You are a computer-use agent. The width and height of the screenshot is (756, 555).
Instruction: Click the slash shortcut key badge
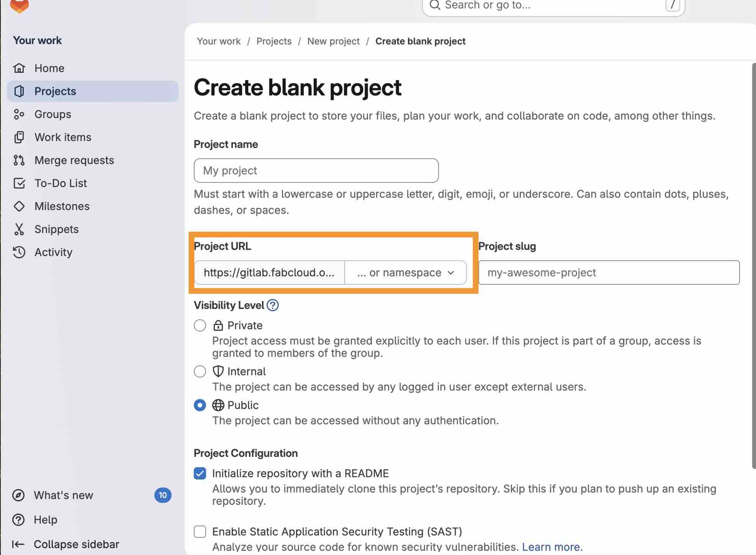(673, 5)
